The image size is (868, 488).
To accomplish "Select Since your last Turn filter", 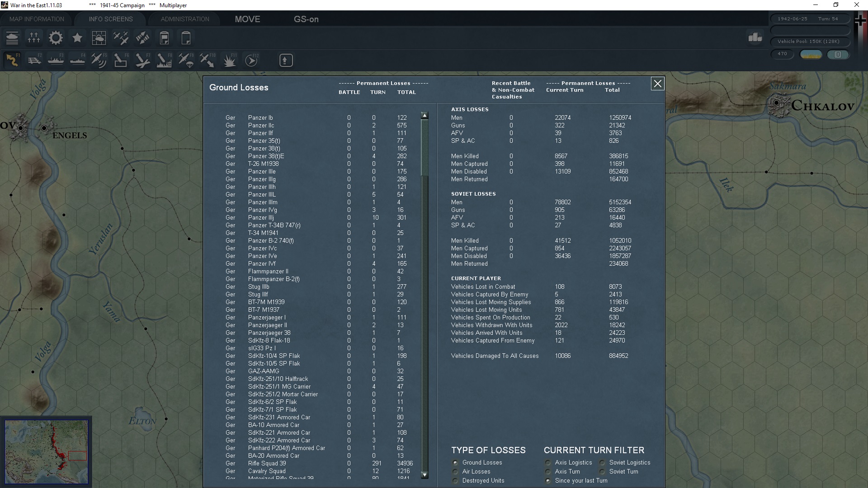I will point(548,481).
